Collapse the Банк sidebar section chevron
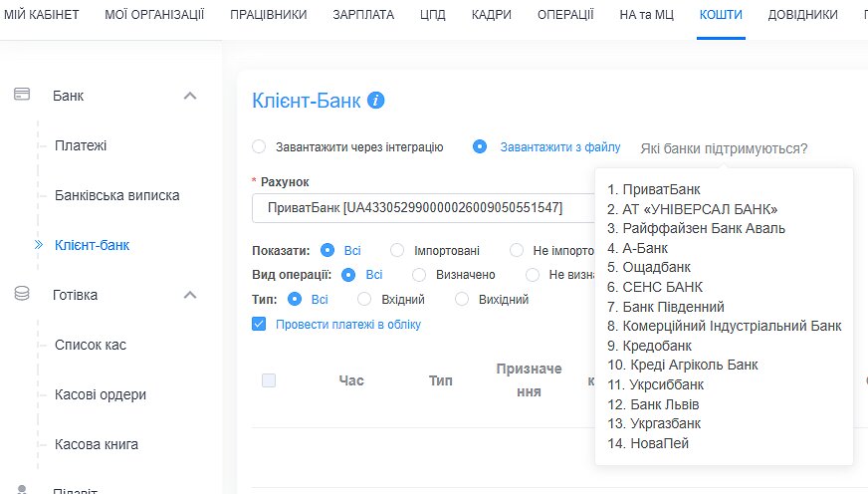The height and width of the screenshot is (494, 868). coord(190,96)
